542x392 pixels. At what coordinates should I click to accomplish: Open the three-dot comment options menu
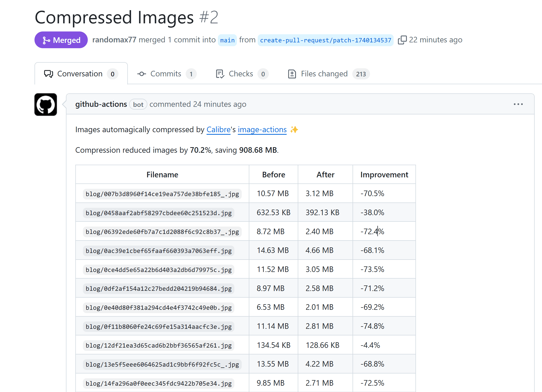pos(518,104)
